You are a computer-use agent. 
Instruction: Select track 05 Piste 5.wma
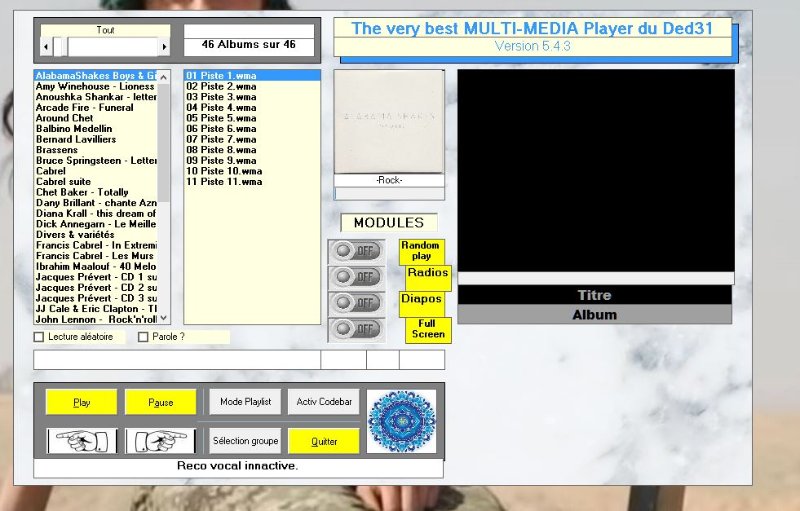(221, 118)
